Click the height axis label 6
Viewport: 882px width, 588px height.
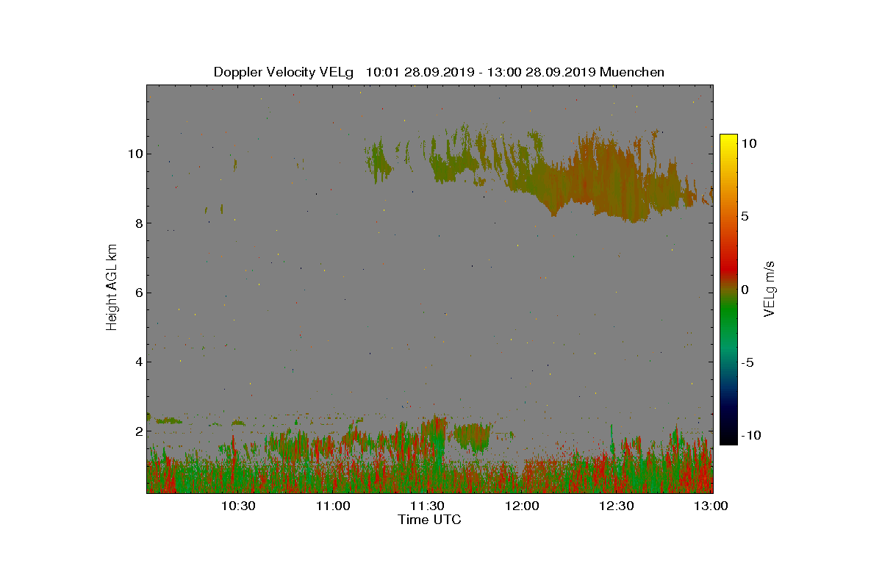[137, 293]
